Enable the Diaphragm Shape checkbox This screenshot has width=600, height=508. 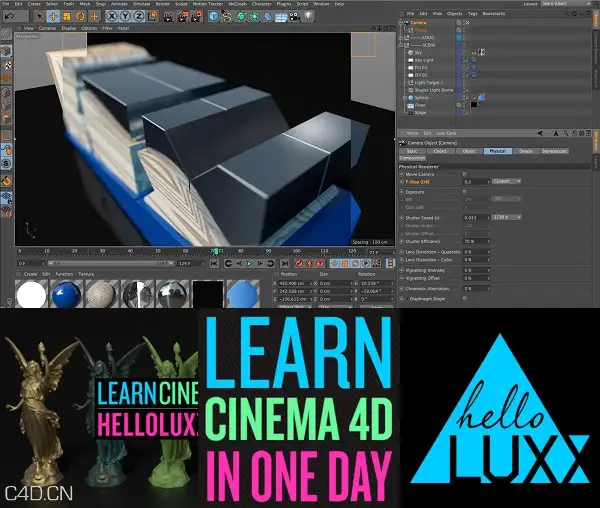click(x=465, y=298)
